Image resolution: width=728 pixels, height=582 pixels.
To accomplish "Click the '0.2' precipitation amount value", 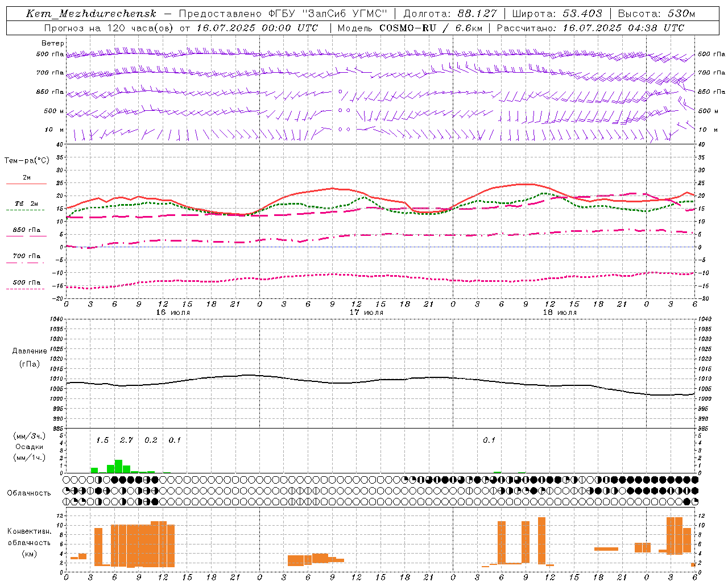I will point(151,440).
